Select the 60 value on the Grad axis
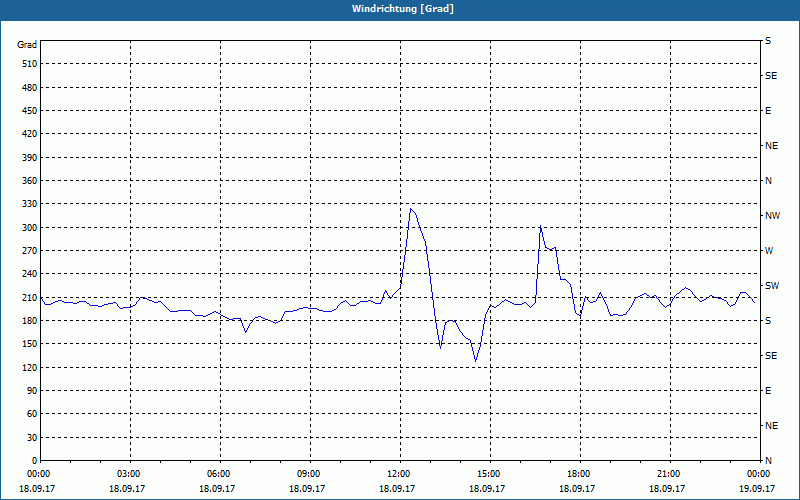The width and height of the screenshot is (800, 500). tap(32, 414)
